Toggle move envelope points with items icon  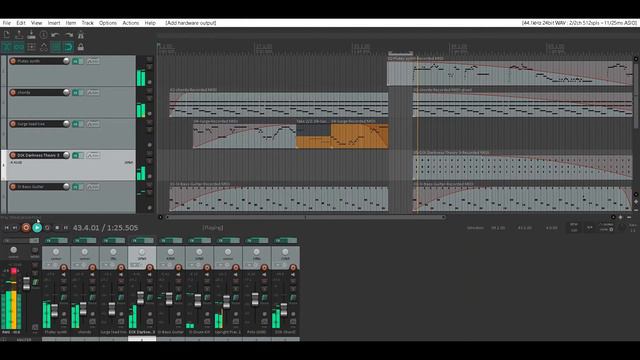44,47
